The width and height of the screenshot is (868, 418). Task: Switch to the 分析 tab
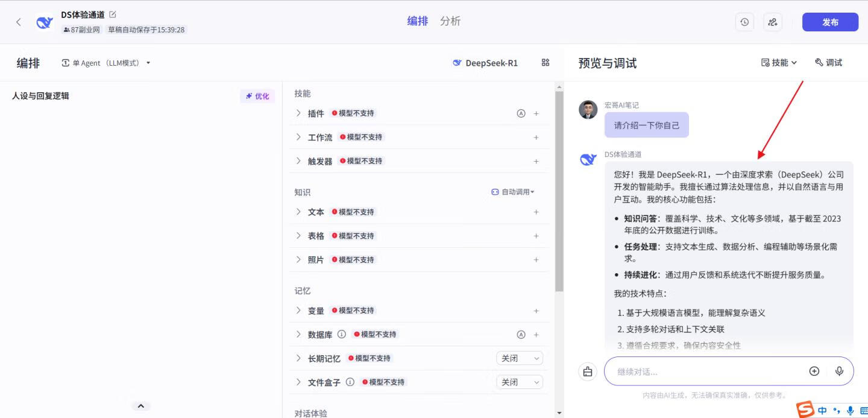point(450,21)
